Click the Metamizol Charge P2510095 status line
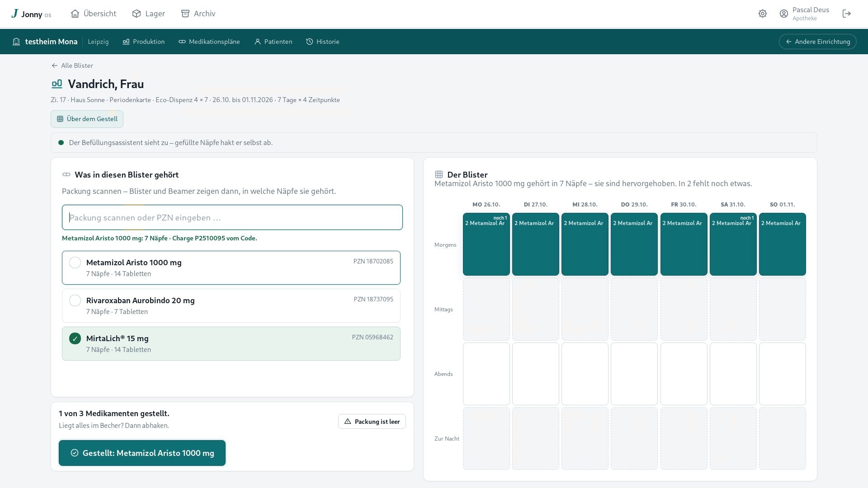868x488 pixels. pyautogui.click(x=160, y=238)
